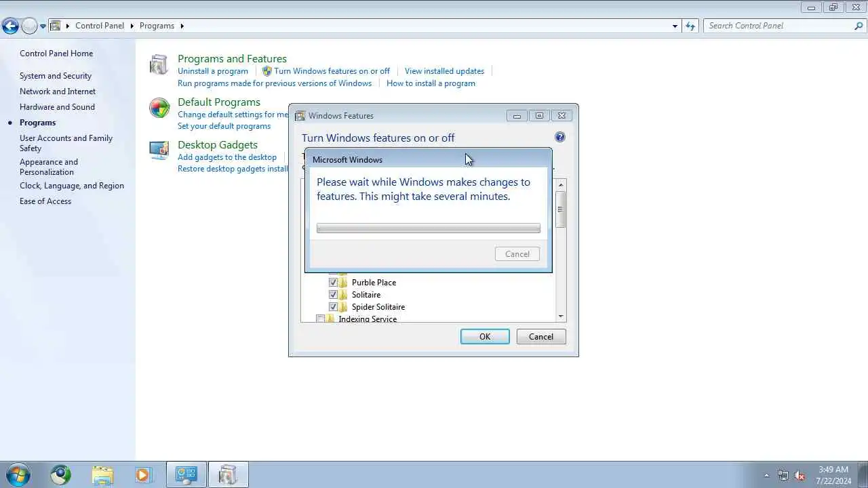
Task: Click the clock in the system tray
Action: point(833,475)
